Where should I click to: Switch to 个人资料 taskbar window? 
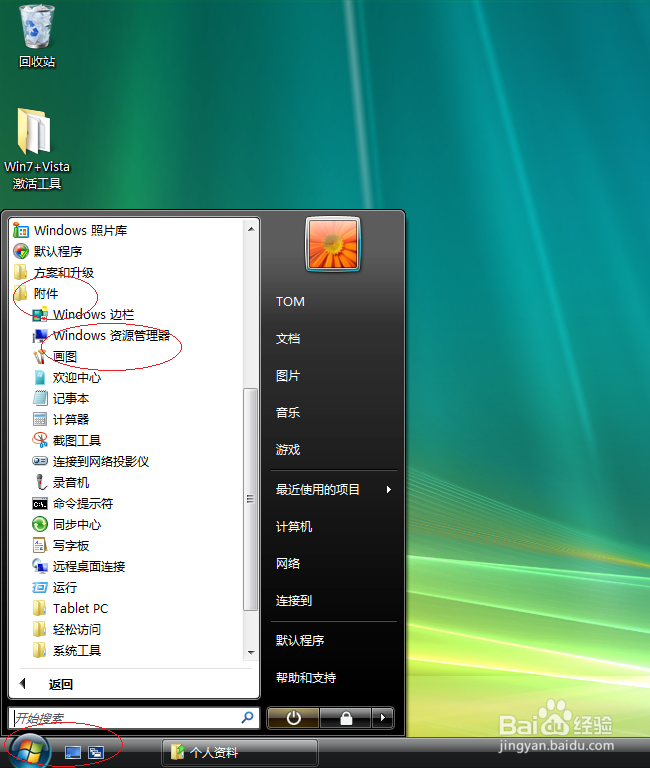[240, 752]
